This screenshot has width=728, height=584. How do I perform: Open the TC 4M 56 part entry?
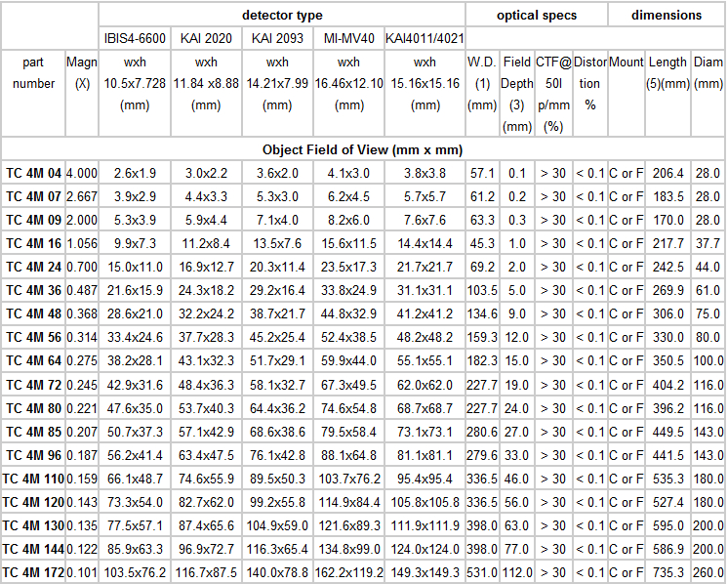point(34,337)
